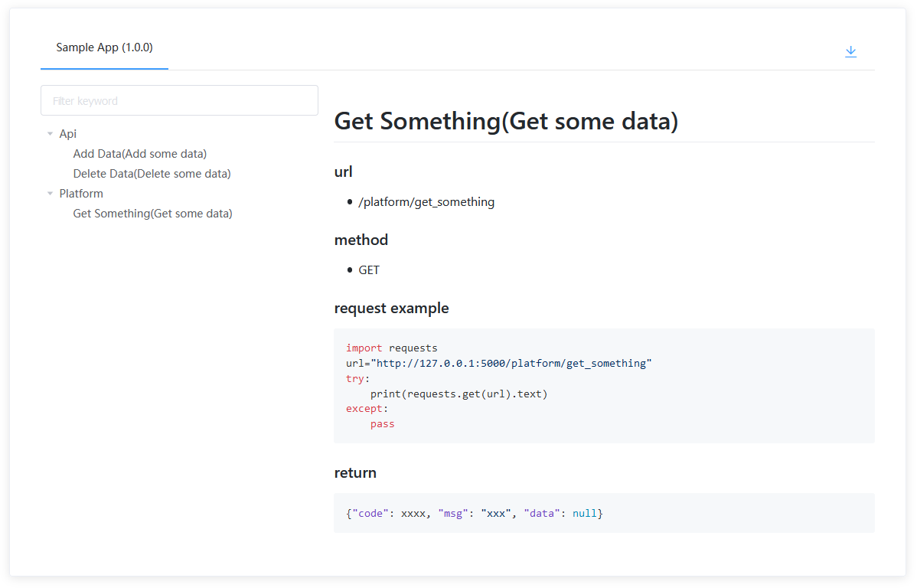Click the download documentation icon
The height and width of the screenshot is (588, 917).
(850, 51)
